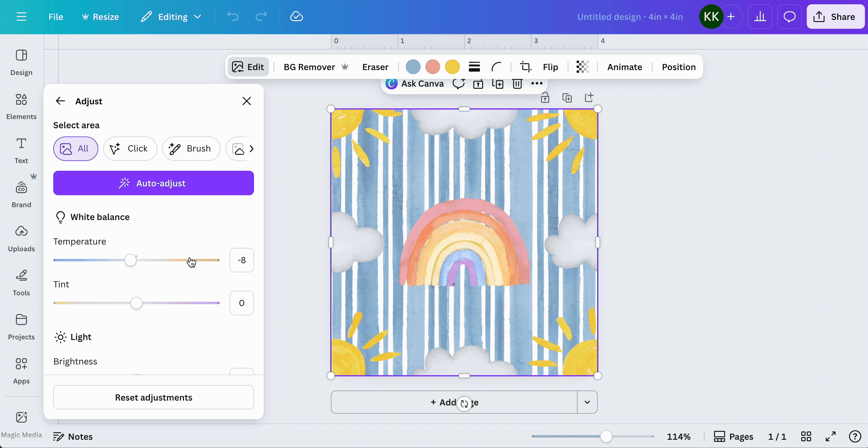Image resolution: width=868 pixels, height=448 pixels.
Task: Click the Corner rounding icon
Action: pos(496,67)
